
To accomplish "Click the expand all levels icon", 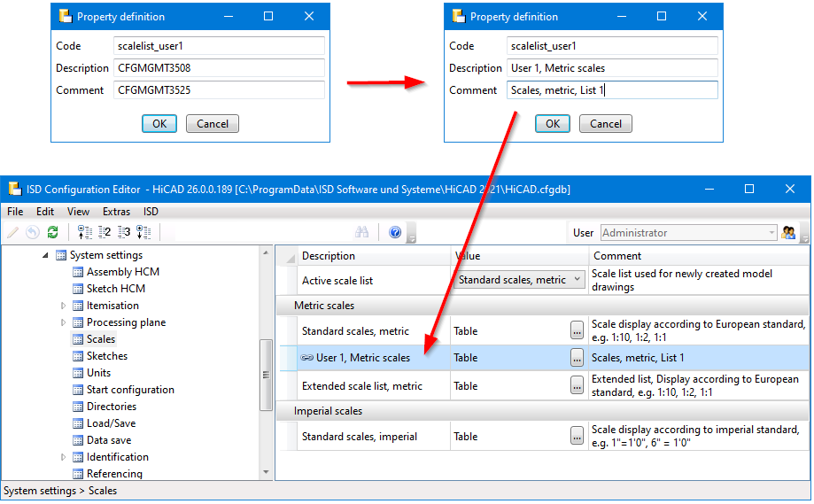I will (x=143, y=233).
